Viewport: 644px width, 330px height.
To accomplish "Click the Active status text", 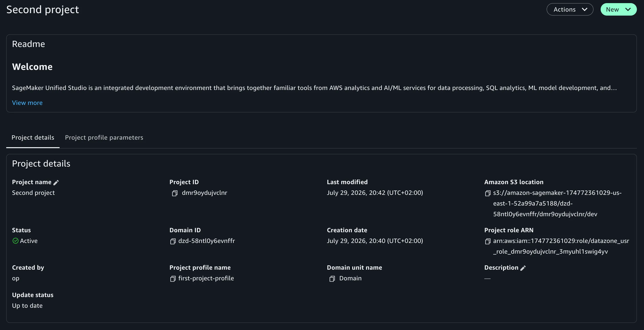I will [29, 241].
